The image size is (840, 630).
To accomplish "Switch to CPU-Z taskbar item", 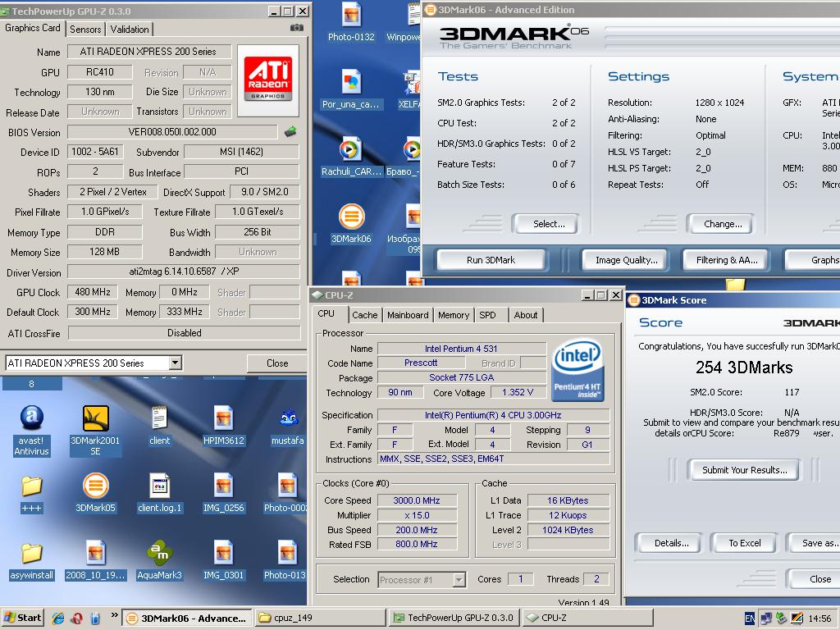I will [587, 618].
